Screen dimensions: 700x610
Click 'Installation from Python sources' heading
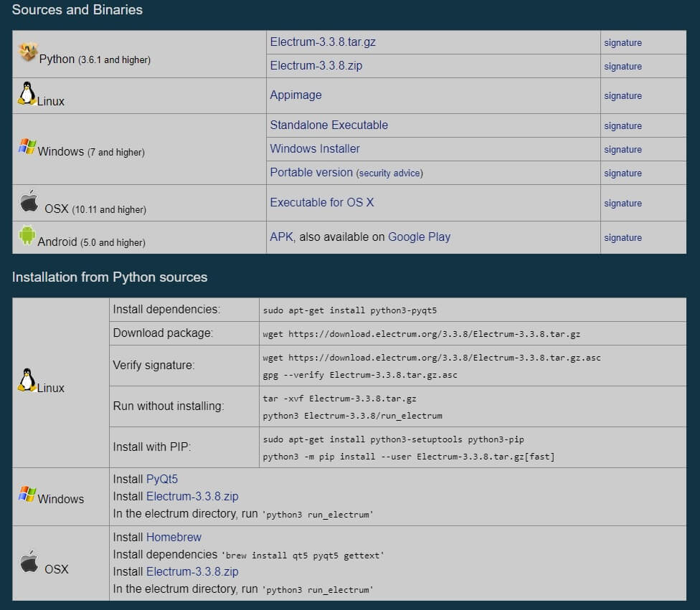pyautogui.click(x=110, y=277)
